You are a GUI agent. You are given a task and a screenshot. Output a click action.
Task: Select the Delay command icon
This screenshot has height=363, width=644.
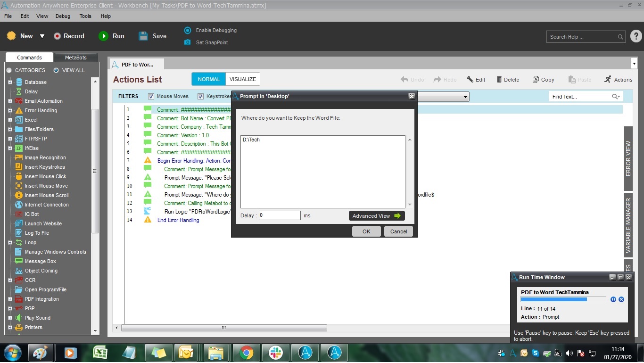coord(19,91)
